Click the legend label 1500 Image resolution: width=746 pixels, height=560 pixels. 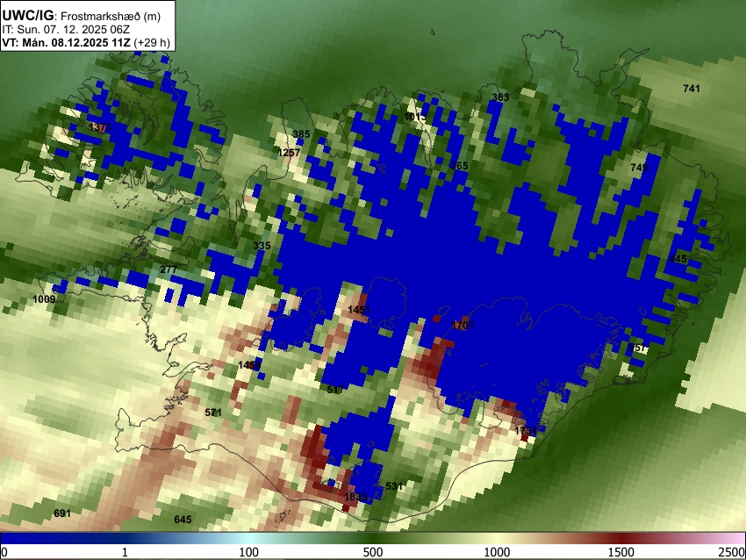click(x=621, y=552)
